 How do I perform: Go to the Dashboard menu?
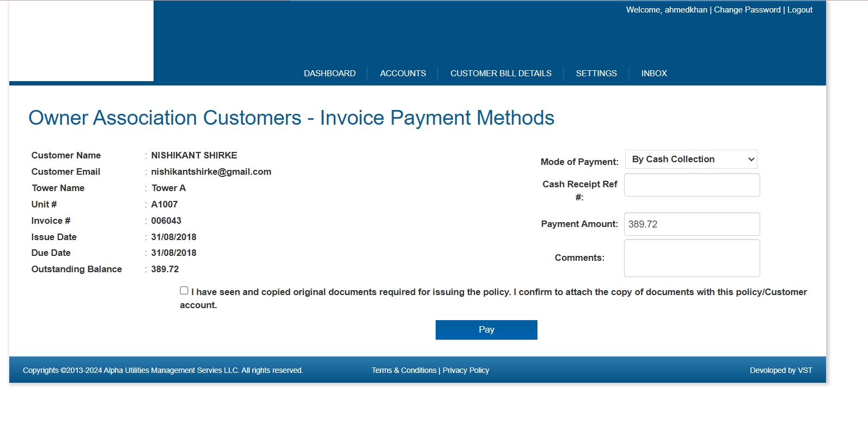click(329, 73)
